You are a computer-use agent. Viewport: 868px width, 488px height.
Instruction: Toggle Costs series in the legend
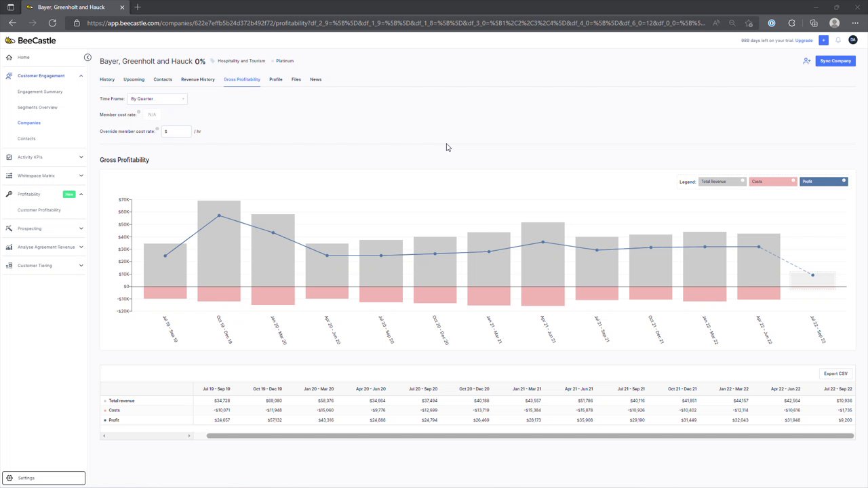point(772,182)
